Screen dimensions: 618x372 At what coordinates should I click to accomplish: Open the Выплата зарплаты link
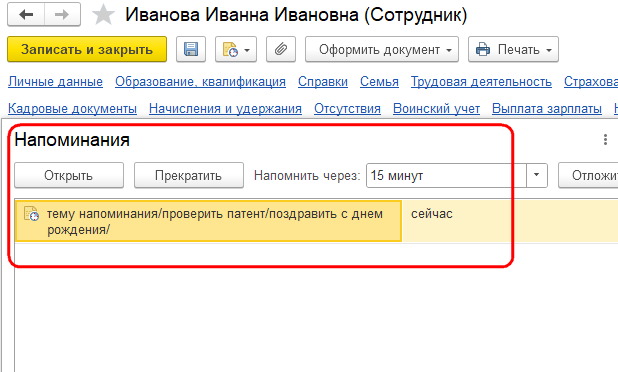tap(547, 108)
